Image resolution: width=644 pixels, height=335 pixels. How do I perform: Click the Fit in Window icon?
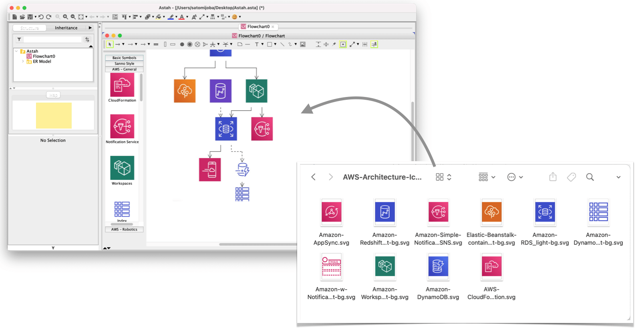tap(81, 17)
